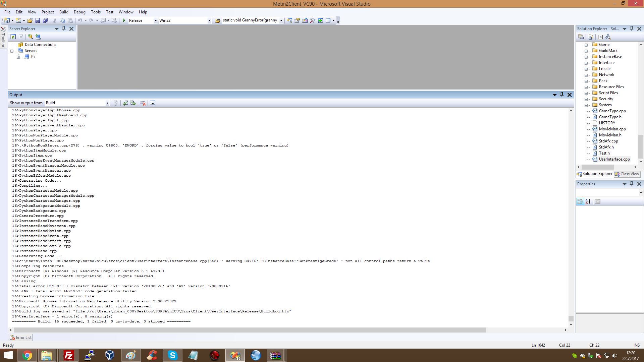The image size is (644, 362).
Task: Clear all text in the Output window
Action: pyautogui.click(x=143, y=103)
